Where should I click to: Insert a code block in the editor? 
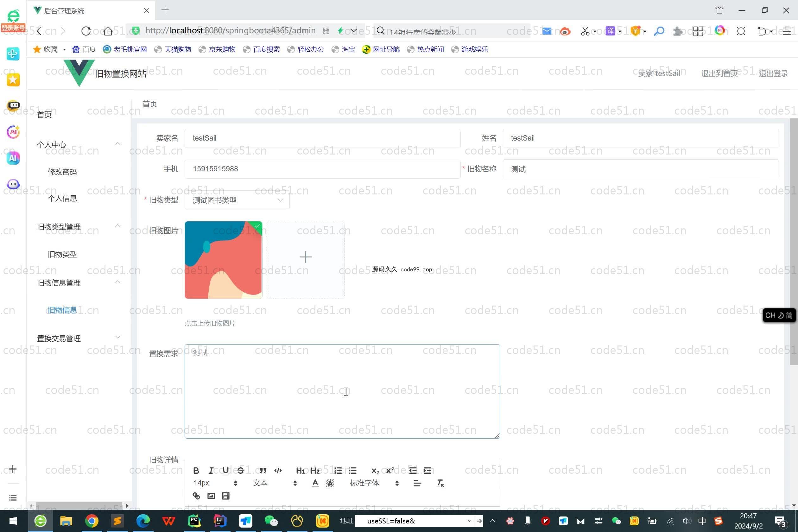[x=278, y=470]
